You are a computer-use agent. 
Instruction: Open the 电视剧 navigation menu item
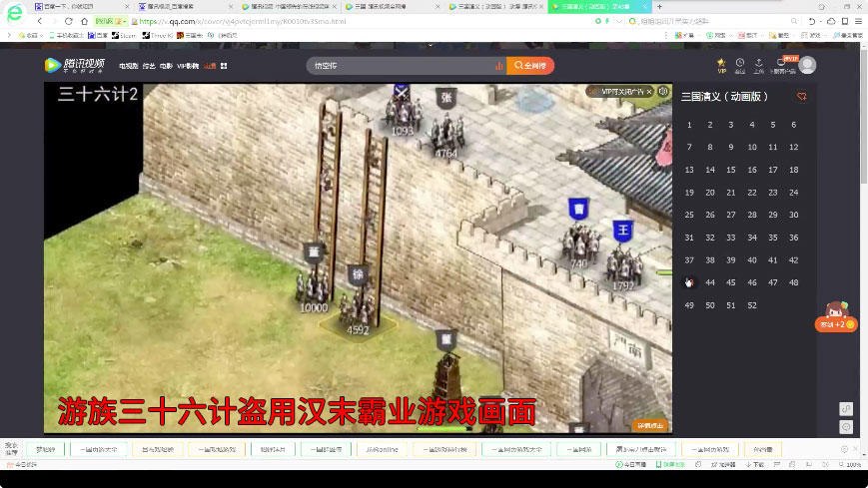click(129, 66)
